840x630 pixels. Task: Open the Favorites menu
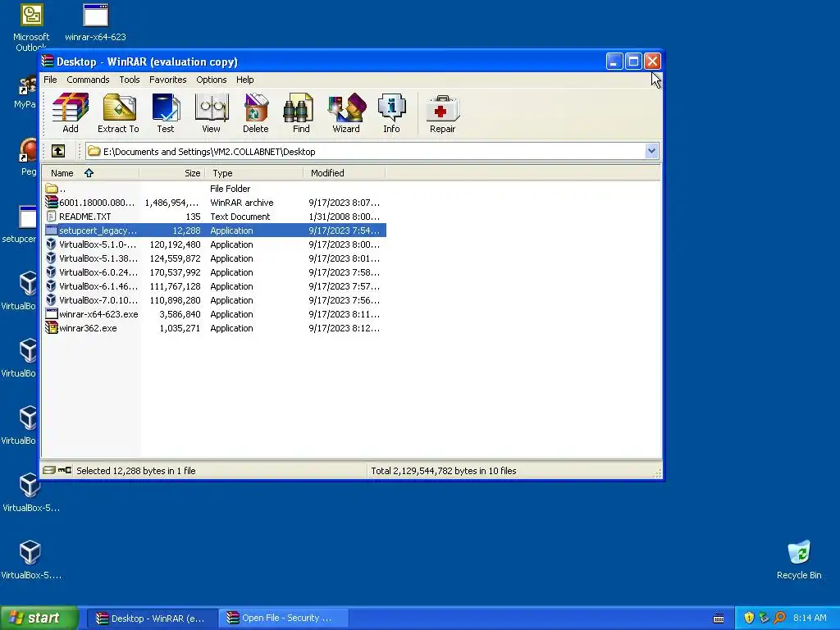pyautogui.click(x=167, y=80)
